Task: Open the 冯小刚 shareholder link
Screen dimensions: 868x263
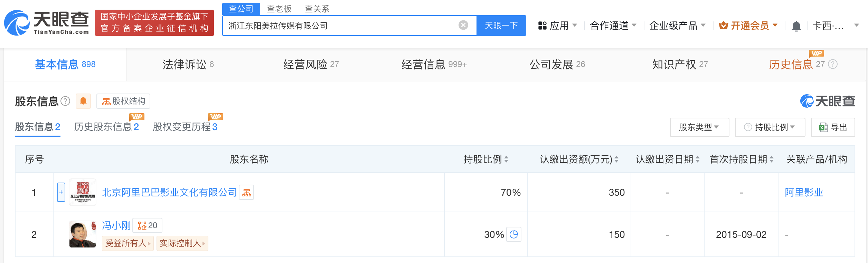Action: (116, 225)
